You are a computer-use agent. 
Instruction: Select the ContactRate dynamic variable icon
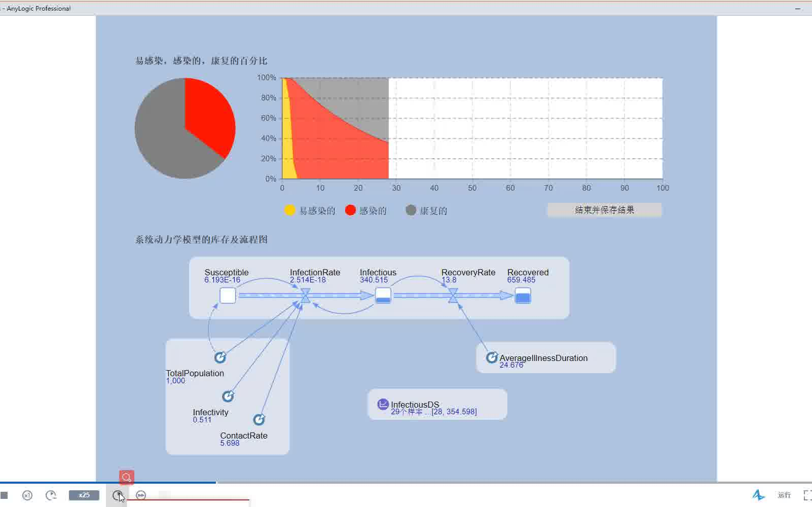(260, 420)
